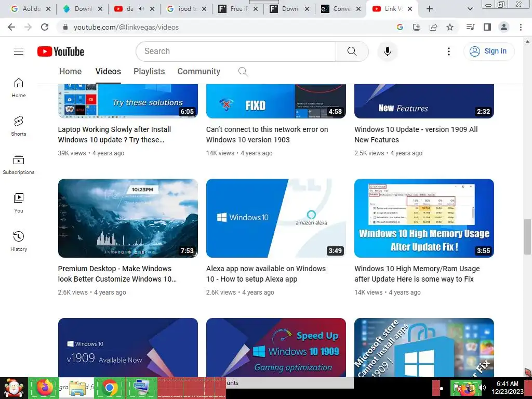Switch to the channel Home tab
Screen dimensions: 532x399
pyautogui.click(x=71, y=72)
